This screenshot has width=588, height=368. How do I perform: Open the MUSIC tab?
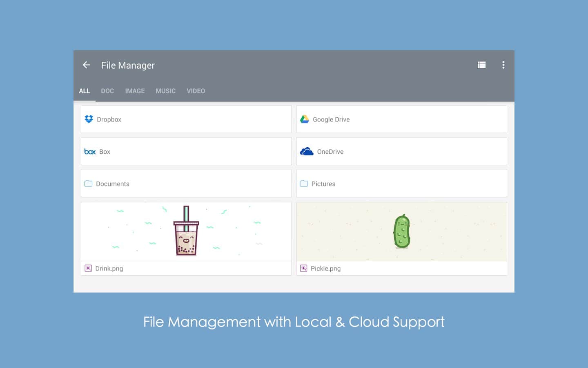165,91
